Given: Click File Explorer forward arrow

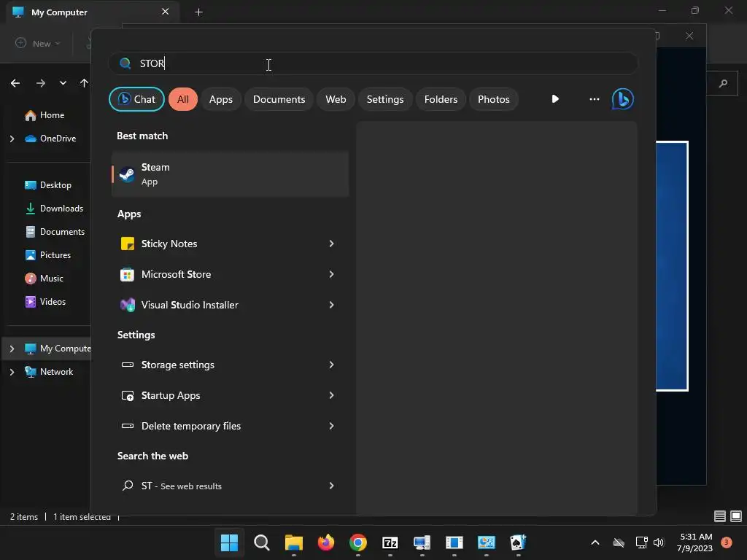Looking at the screenshot, I should click(x=41, y=83).
